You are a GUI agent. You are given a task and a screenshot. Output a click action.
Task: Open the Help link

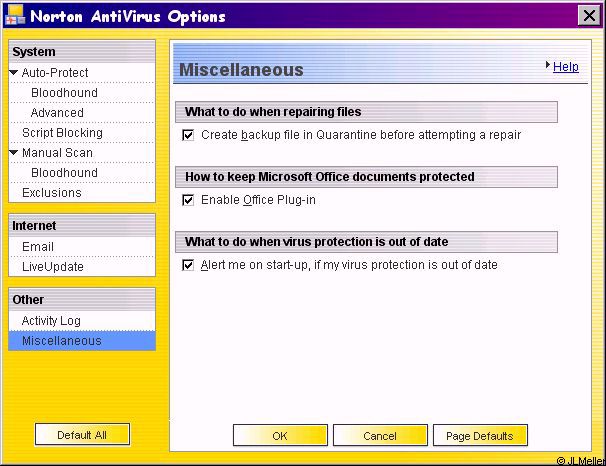pos(566,66)
